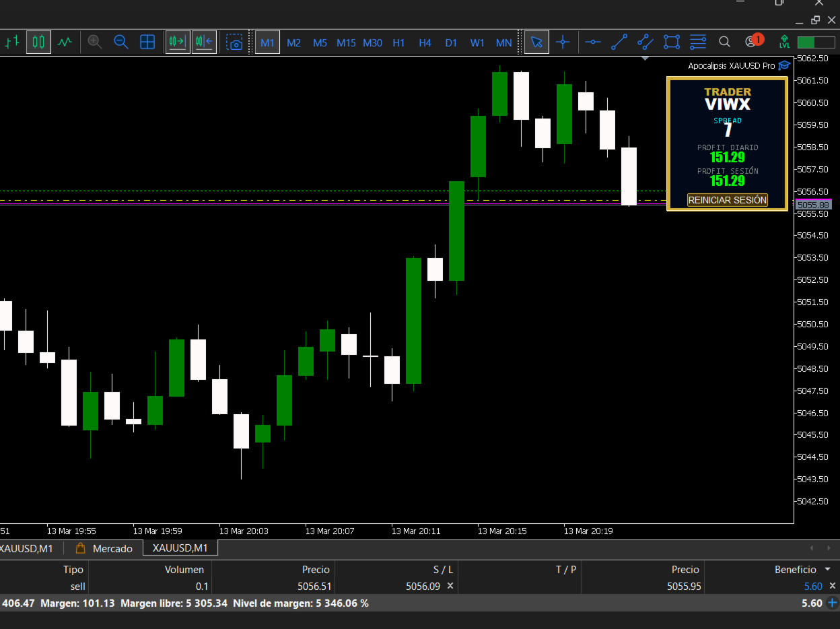
Task: Select the M15 timeframe
Action: pos(346,42)
